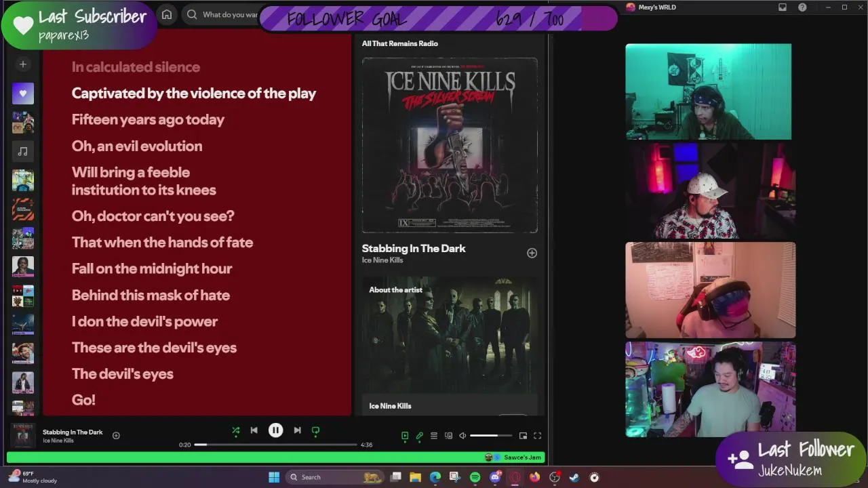The image size is (868, 488).
Task: Toggle shuffle in Spotify player
Action: tap(236, 430)
